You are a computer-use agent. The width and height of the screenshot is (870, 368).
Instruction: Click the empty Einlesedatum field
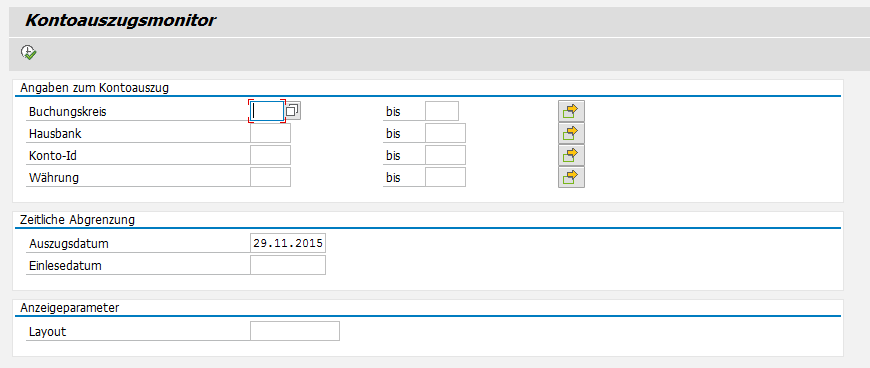[x=288, y=265]
